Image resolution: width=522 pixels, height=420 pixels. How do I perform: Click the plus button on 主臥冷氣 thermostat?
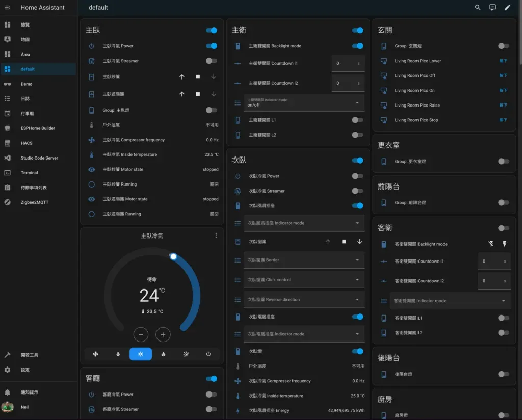click(x=163, y=334)
